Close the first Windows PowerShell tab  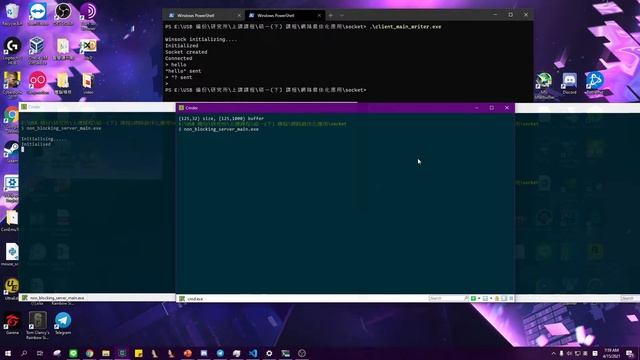(x=239, y=16)
